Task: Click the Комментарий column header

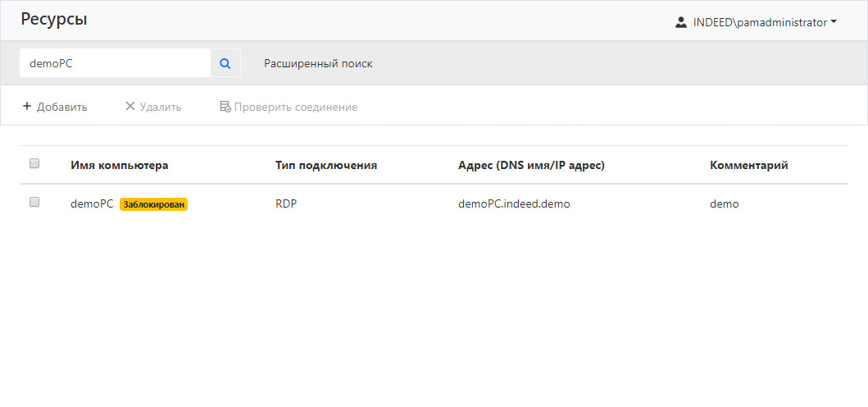Action: 749,165
